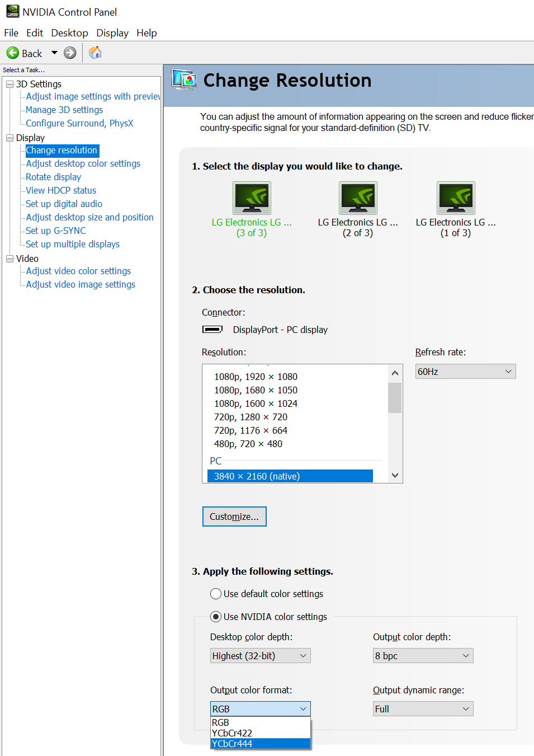The width and height of the screenshot is (534, 756).
Task: Click the resolution list scrollbar thumb
Action: (x=395, y=397)
